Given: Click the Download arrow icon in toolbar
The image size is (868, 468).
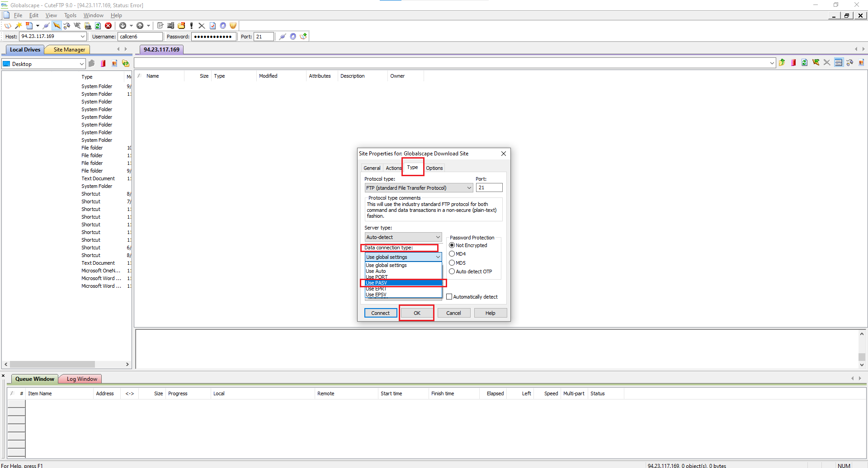Looking at the screenshot, I should tap(123, 26).
